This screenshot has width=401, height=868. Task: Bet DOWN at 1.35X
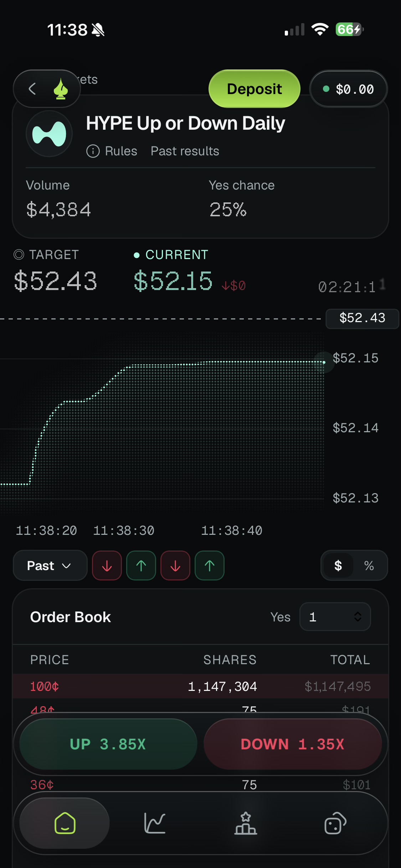293,744
